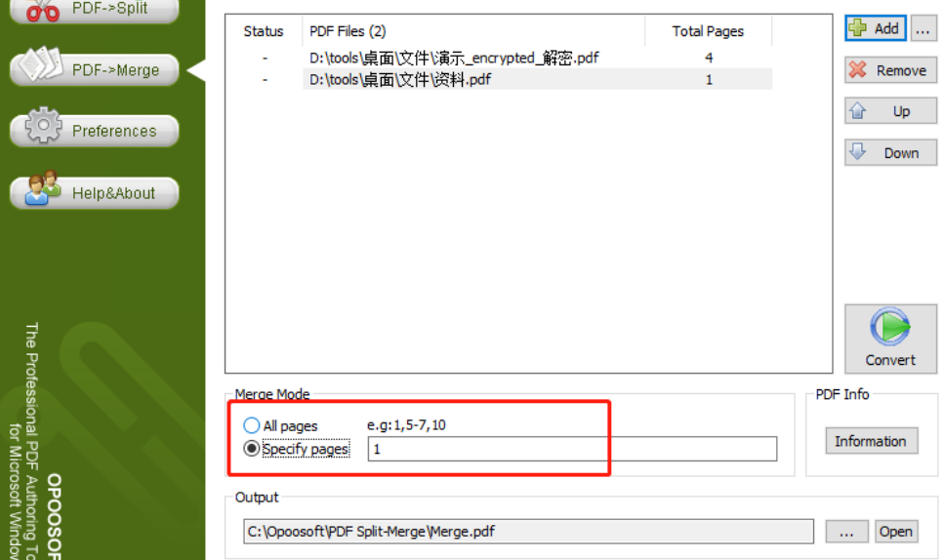Click the Status column header
Viewport: 944px width, 560px height.
(x=264, y=31)
